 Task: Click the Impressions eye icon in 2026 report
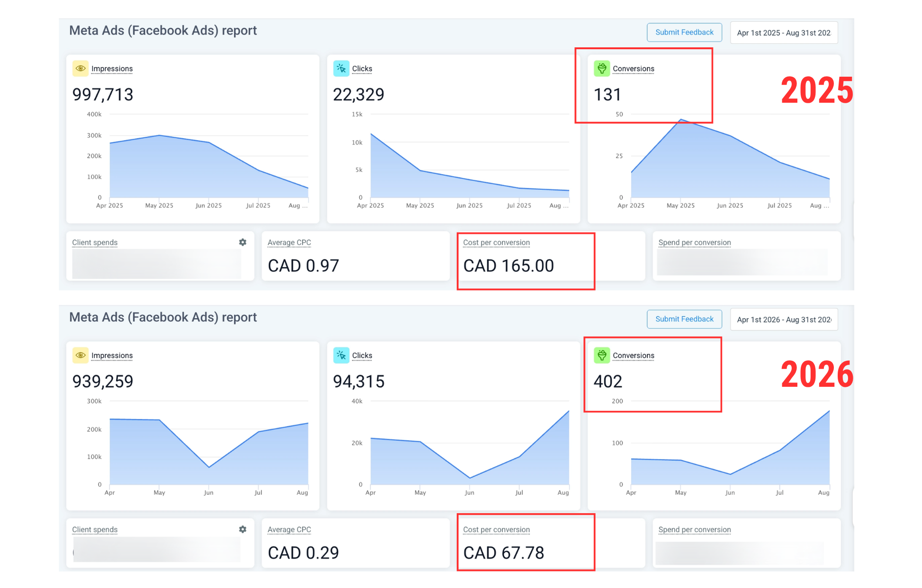coord(81,355)
